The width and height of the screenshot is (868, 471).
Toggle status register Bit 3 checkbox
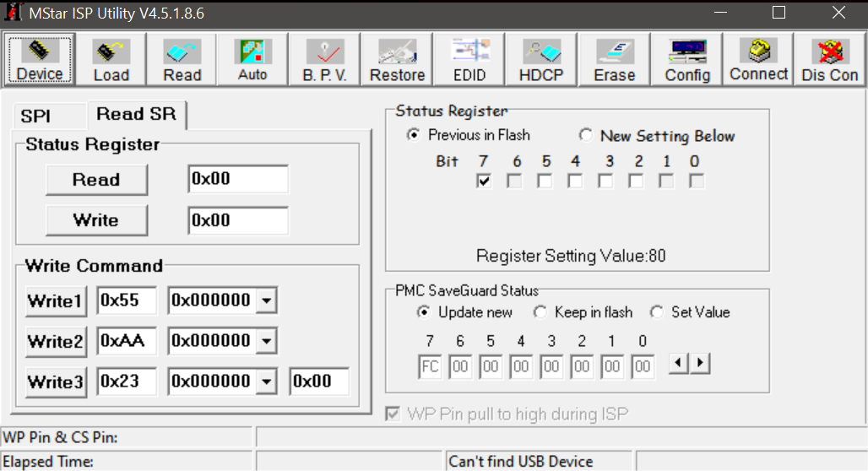pyautogui.click(x=605, y=181)
